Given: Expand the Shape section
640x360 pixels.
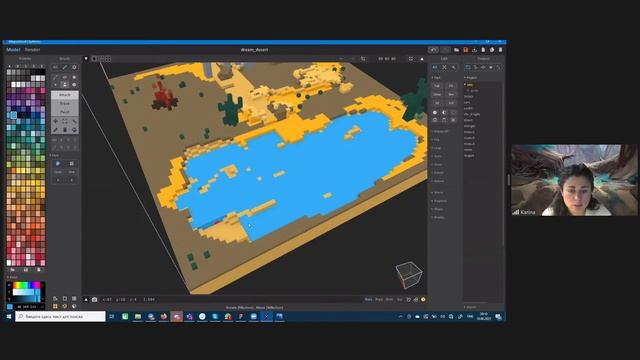Looking at the screenshot, I should (438, 209).
